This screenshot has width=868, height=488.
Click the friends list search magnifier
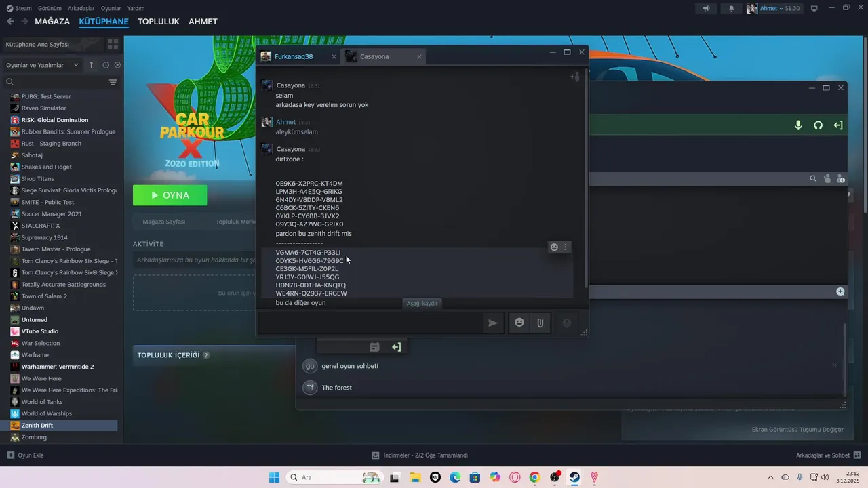click(813, 179)
